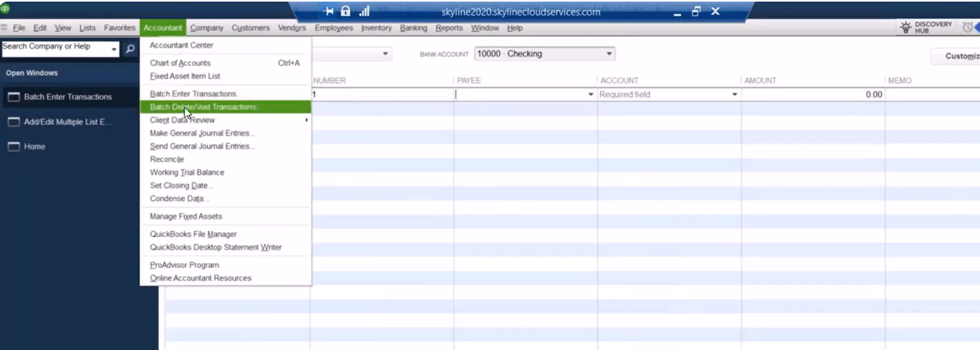Expand the search box dropdown arrow
Image resolution: width=980 pixels, height=350 pixels.
click(x=114, y=47)
